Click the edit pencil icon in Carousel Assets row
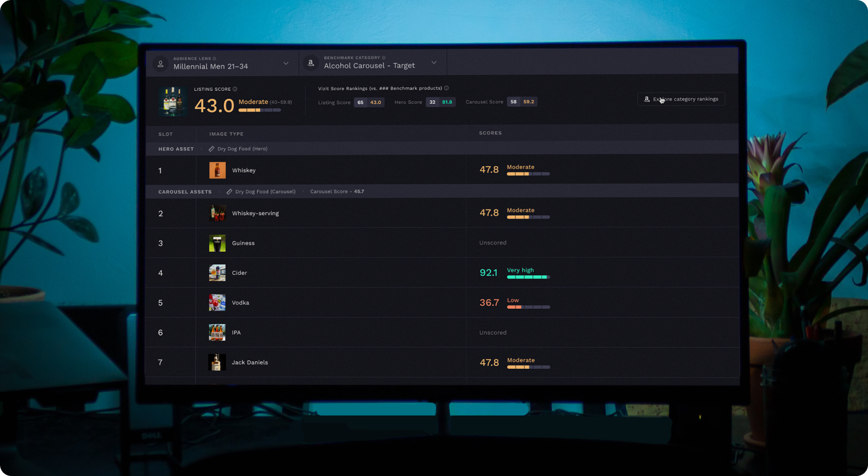 (229, 192)
